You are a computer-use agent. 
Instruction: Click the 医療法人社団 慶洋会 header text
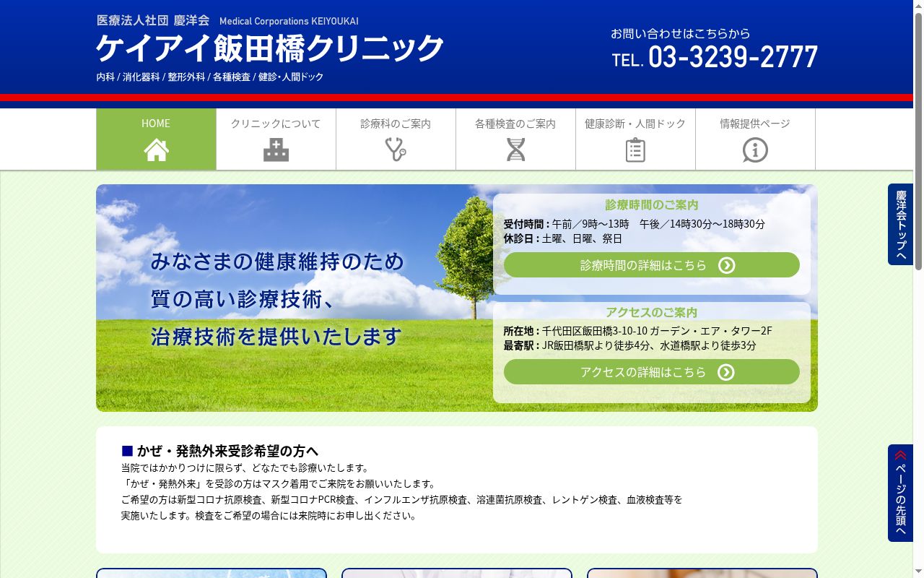[153, 20]
